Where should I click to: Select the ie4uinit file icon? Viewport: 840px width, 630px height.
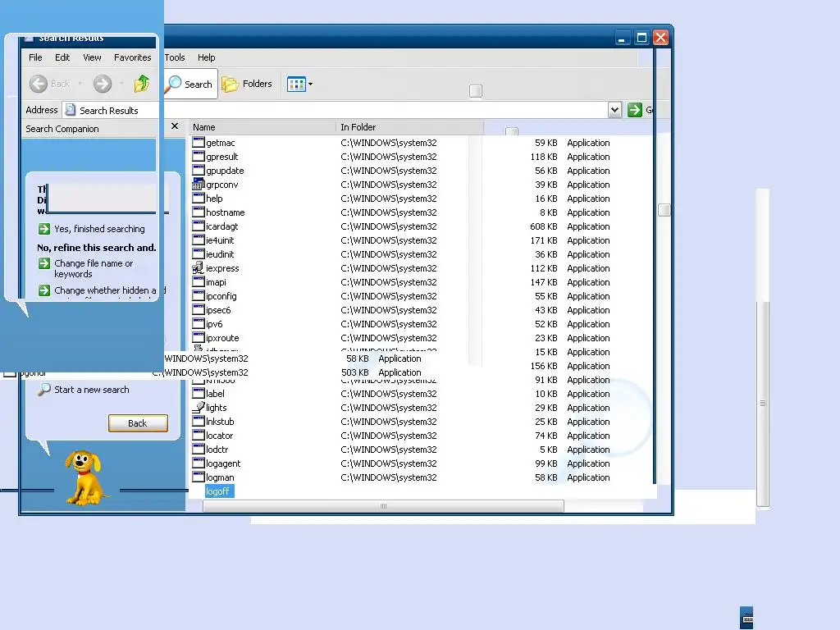[199, 240]
